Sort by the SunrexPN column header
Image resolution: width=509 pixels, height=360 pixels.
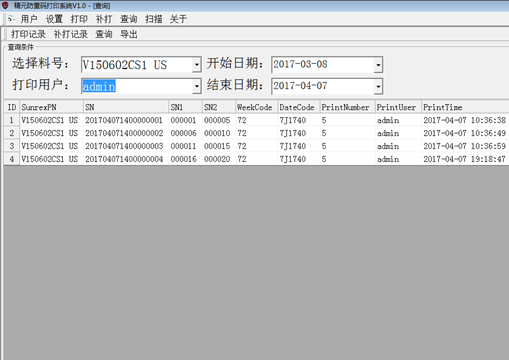tap(51, 107)
